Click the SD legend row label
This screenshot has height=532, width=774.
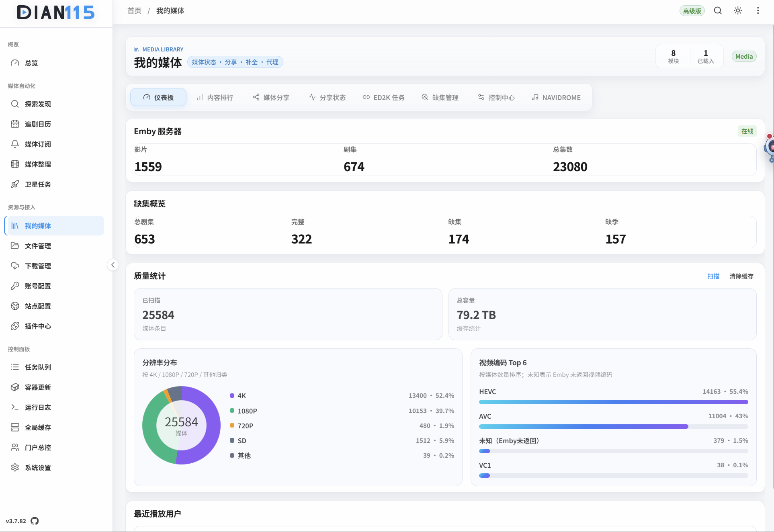pyautogui.click(x=242, y=441)
